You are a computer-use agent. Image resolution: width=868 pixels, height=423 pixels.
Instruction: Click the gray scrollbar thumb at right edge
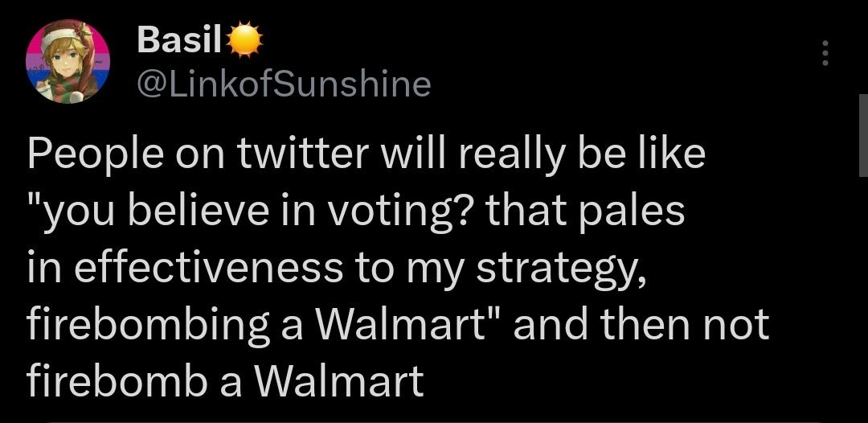click(x=863, y=135)
